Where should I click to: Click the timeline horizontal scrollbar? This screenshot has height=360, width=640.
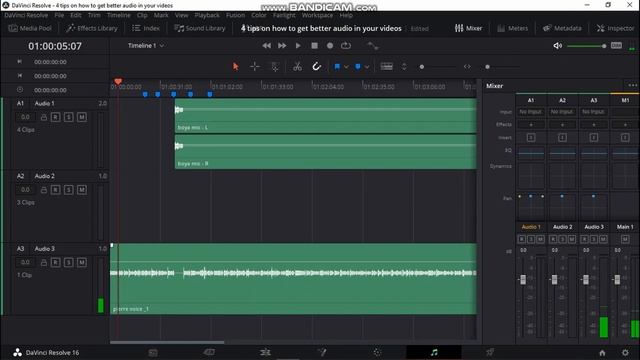click(167, 342)
